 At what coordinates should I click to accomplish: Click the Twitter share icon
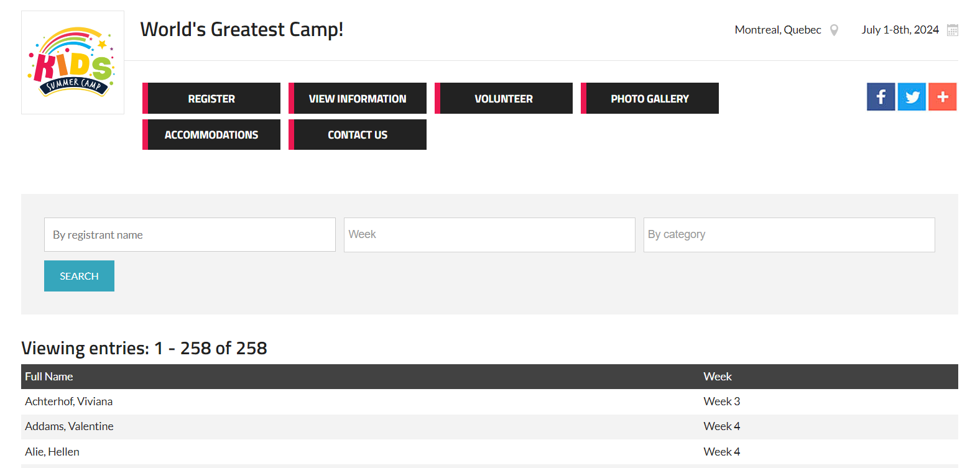click(912, 97)
